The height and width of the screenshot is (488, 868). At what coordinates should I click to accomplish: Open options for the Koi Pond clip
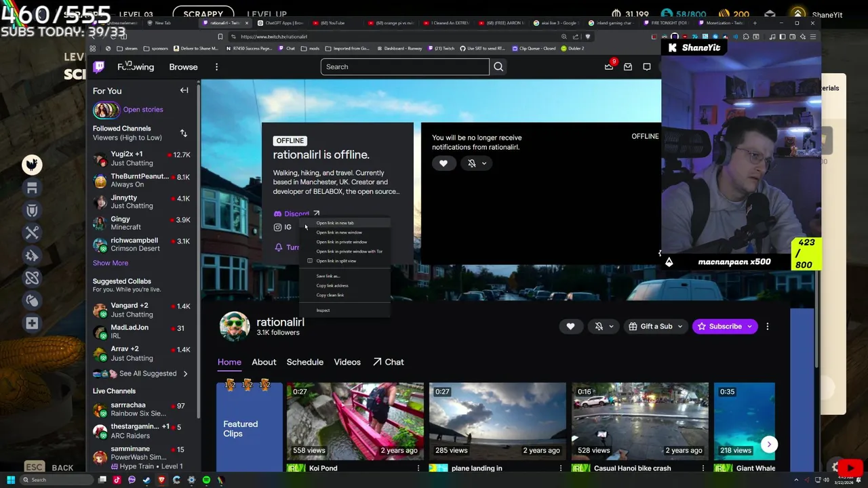click(418, 468)
